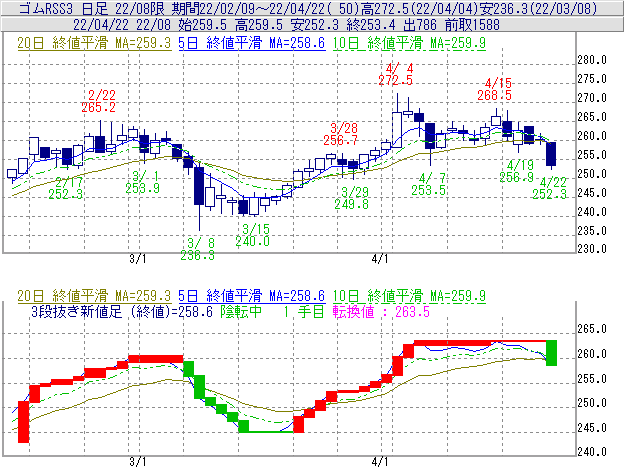Click the 4/15 268.5 high annotation
This screenshot has height=475, width=624.
pyautogui.click(x=494, y=89)
